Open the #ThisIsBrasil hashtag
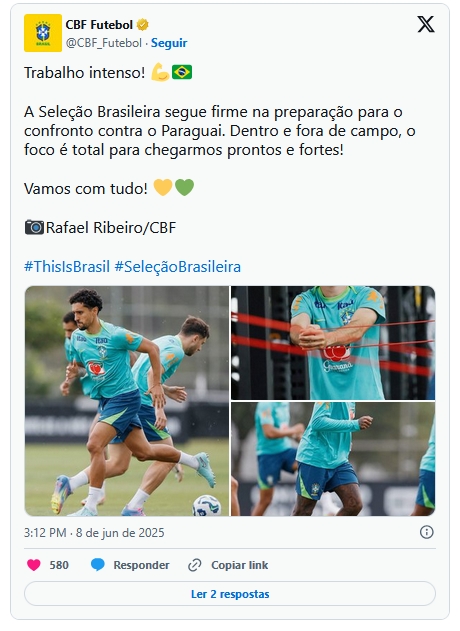Screen dimensions: 460x631 pyautogui.click(x=67, y=266)
